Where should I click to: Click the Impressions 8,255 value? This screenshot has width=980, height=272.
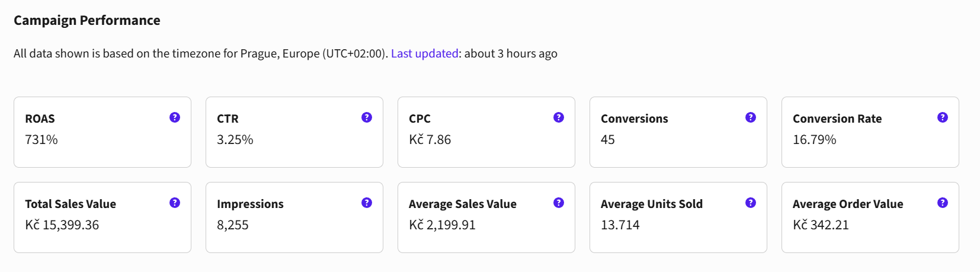click(x=233, y=225)
